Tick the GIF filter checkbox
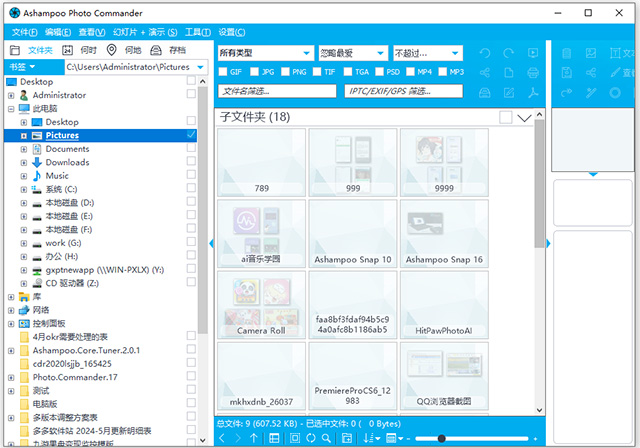Screen dimensions: 640x448 223,72
